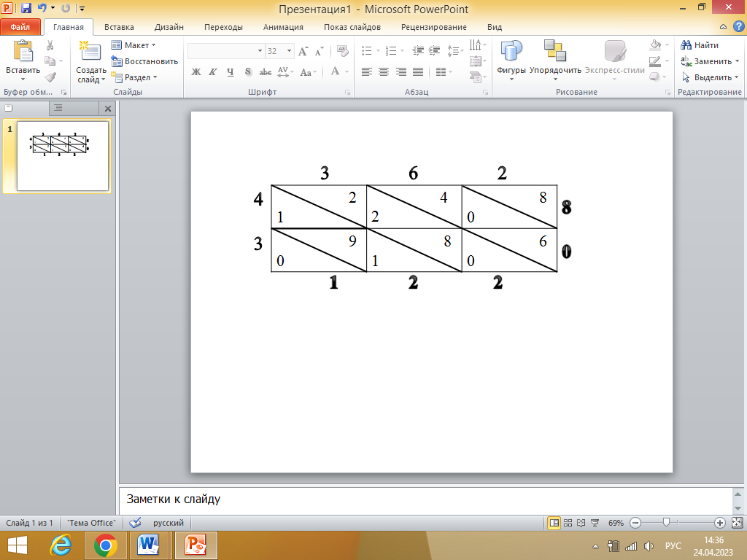Click the zoom slider handle
Image resolution: width=747 pixels, height=560 pixels.
point(666,523)
